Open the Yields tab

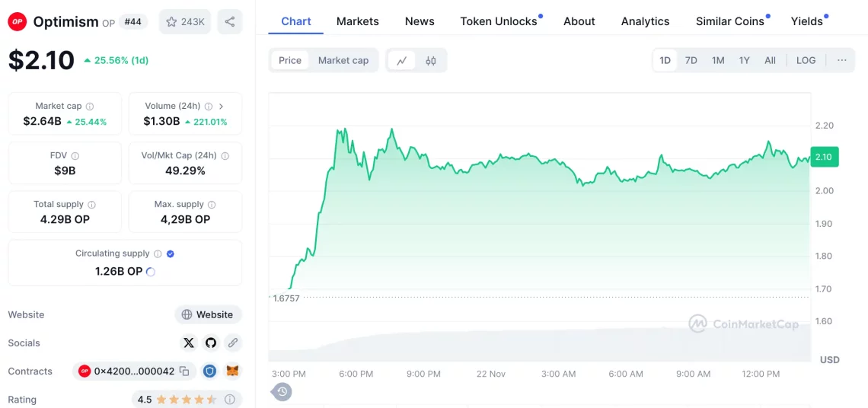click(x=807, y=21)
